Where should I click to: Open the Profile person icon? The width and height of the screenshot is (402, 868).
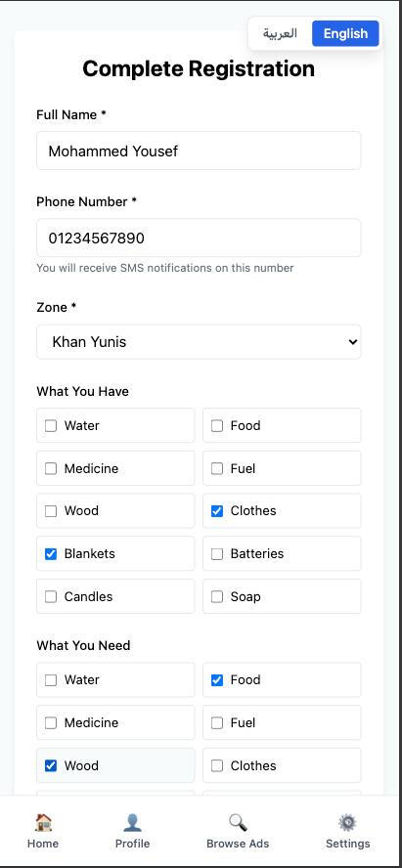click(132, 822)
